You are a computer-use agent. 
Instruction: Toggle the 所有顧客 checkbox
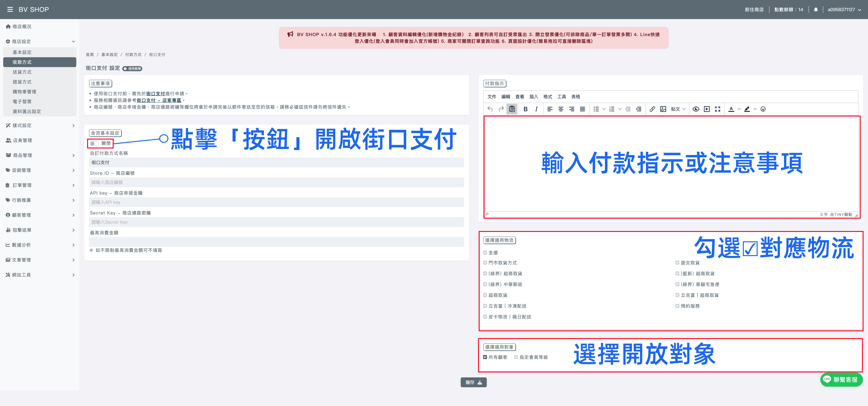485,357
